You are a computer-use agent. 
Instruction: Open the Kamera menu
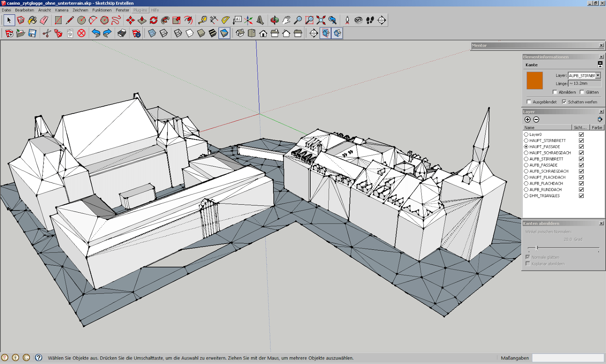61,10
